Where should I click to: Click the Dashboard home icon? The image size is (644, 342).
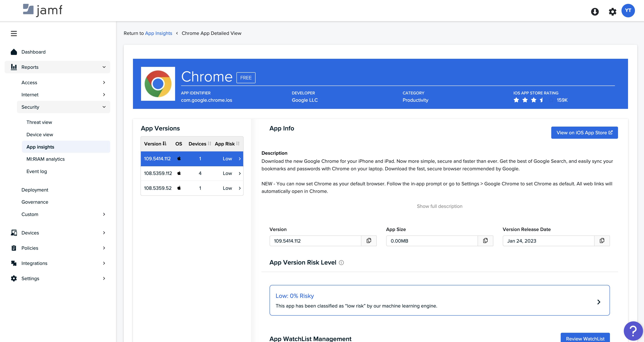coord(14,52)
